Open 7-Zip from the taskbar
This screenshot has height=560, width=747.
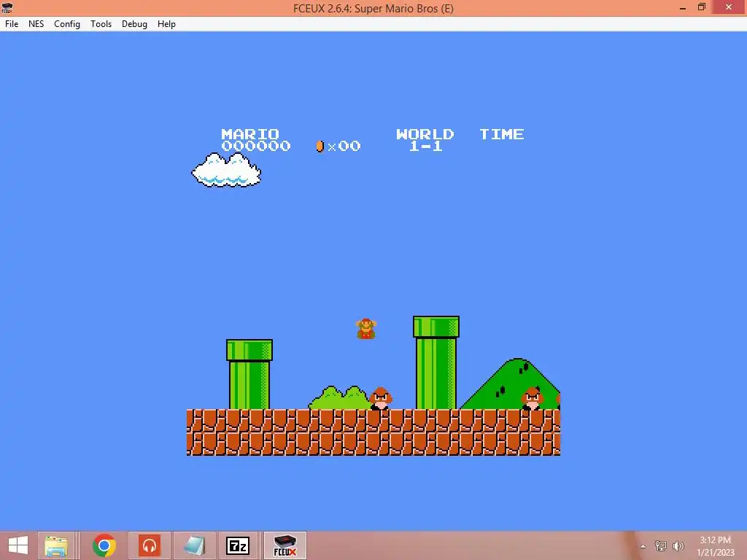click(x=238, y=545)
